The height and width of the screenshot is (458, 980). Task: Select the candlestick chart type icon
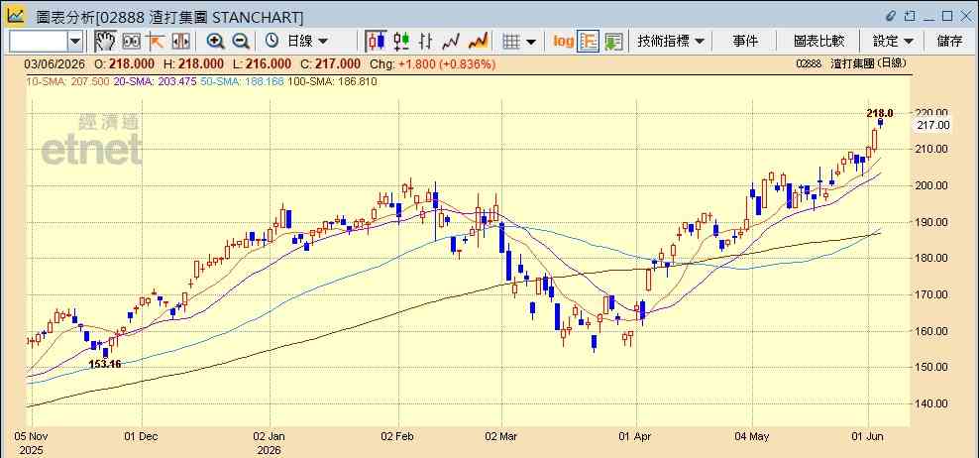click(x=376, y=42)
